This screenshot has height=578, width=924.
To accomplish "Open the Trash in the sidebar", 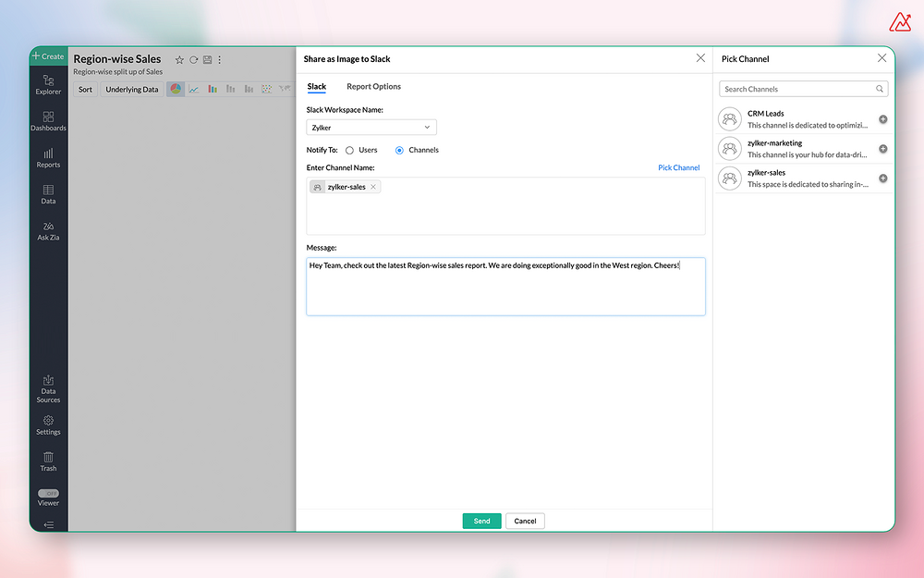I will point(48,461).
